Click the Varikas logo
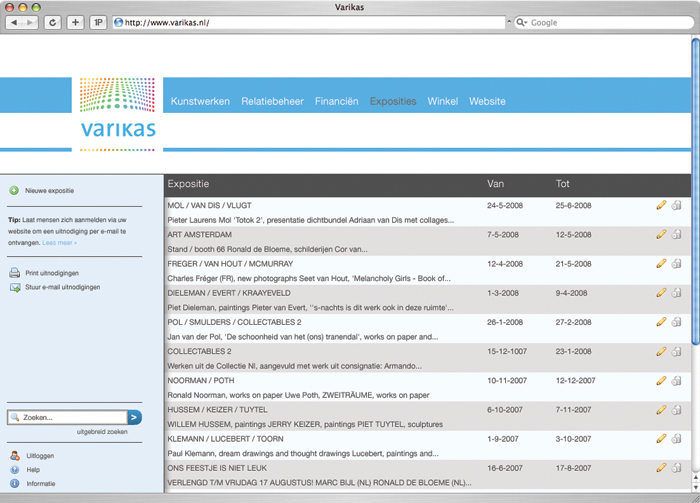The height and width of the screenshot is (503, 700). [118, 114]
